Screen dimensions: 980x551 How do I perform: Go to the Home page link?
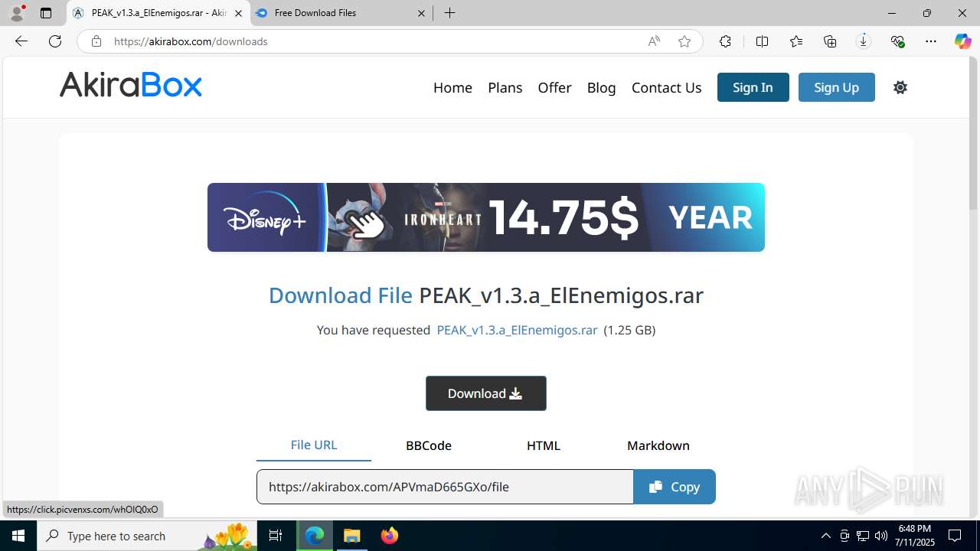coord(452,87)
